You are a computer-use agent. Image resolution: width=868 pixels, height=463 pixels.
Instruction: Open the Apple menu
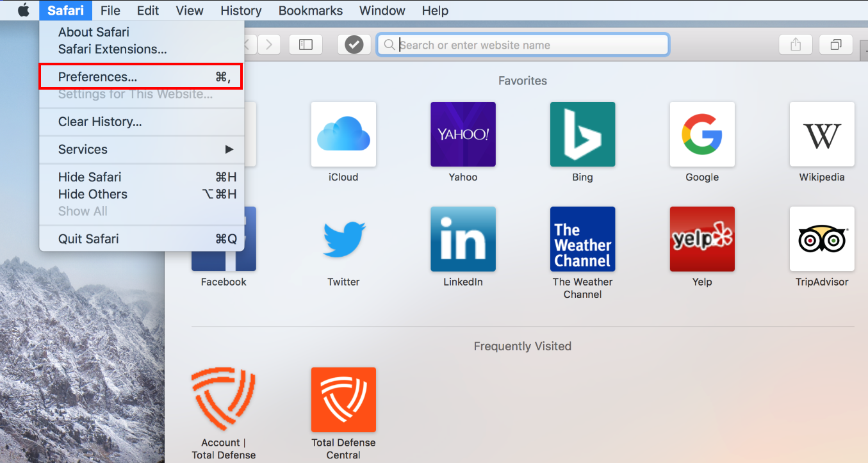click(24, 10)
